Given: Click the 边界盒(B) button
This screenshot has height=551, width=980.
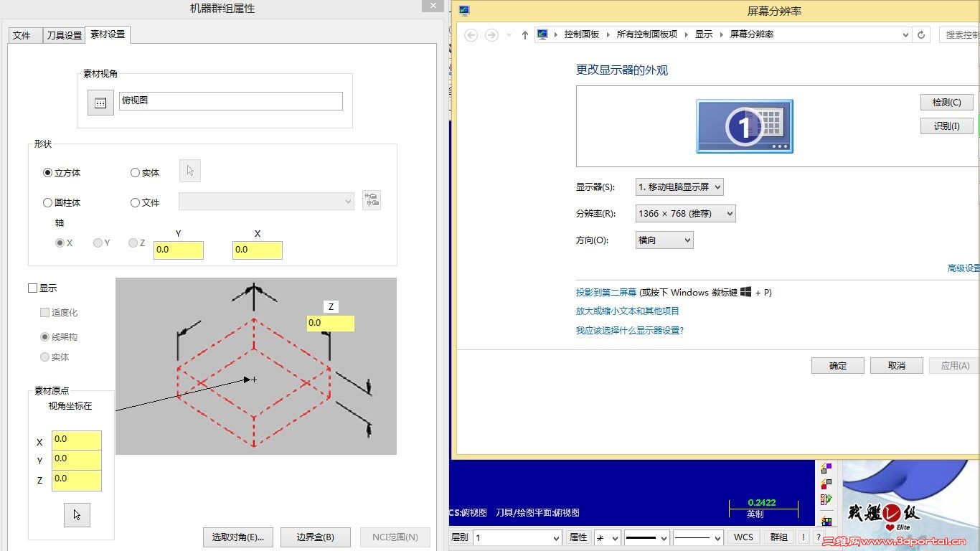Looking at the screenshot, I should (x=316, y=537).
